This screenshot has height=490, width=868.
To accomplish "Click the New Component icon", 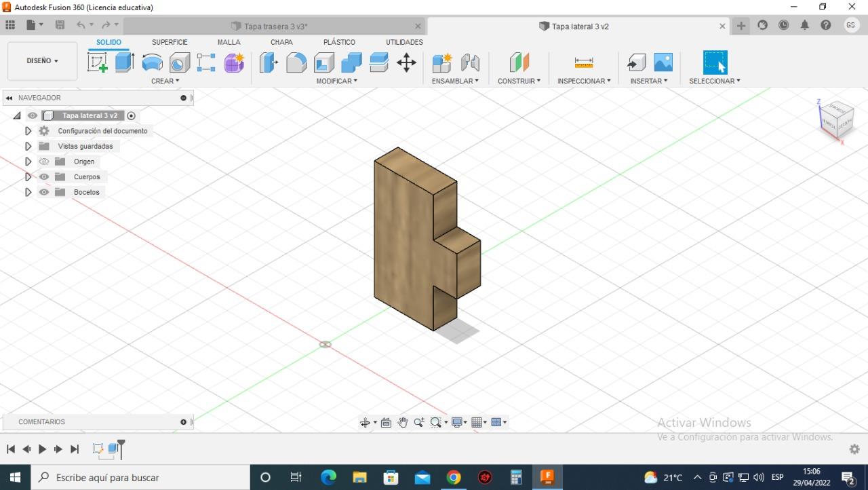I will (x=441, y=62).
